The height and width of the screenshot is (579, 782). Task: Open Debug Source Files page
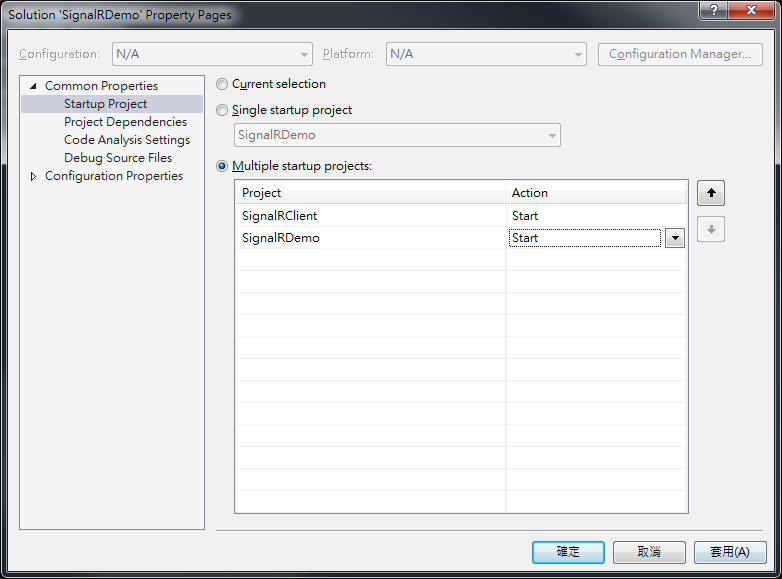pos(118,158)
